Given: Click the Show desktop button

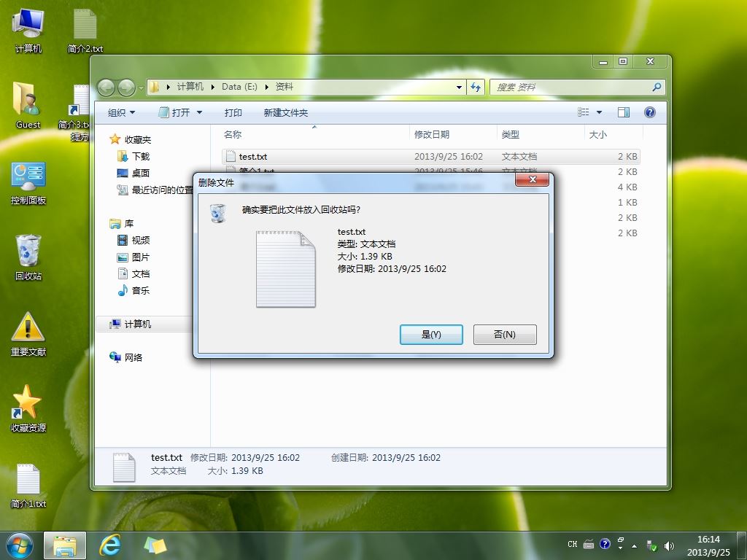Looking at the screenshot, I should click(x=742, y=545).
